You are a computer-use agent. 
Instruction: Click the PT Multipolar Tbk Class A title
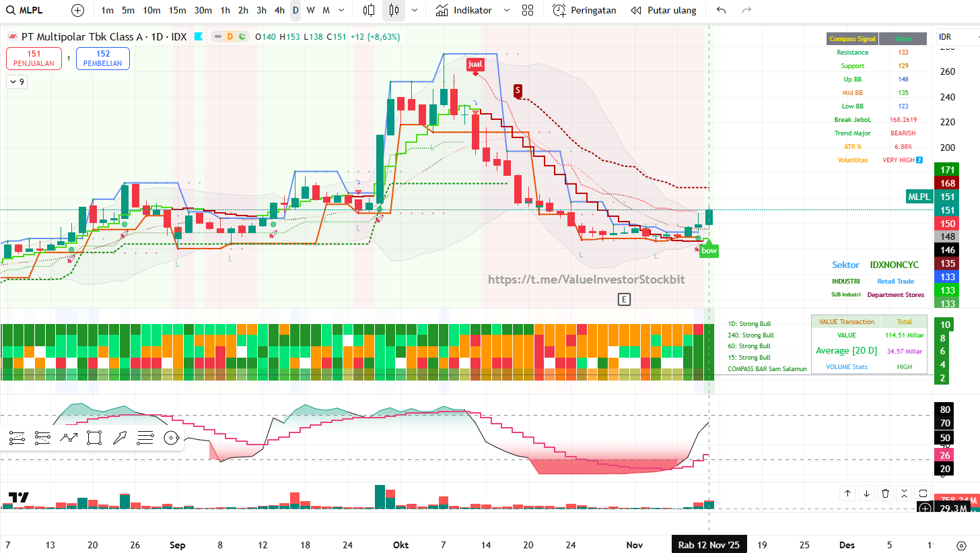[82, 37]
